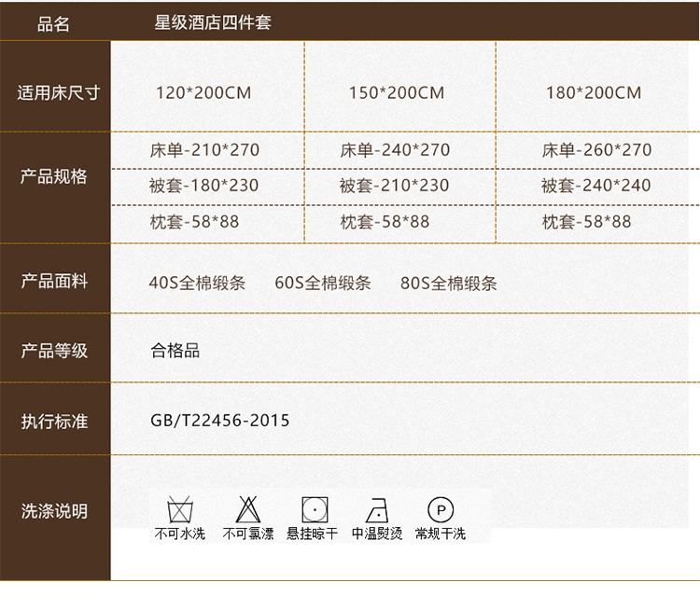The height and width of the screenshot is (610, 700).
Task: Click the 产品规格 row header
Action: [x=54, y=176]
